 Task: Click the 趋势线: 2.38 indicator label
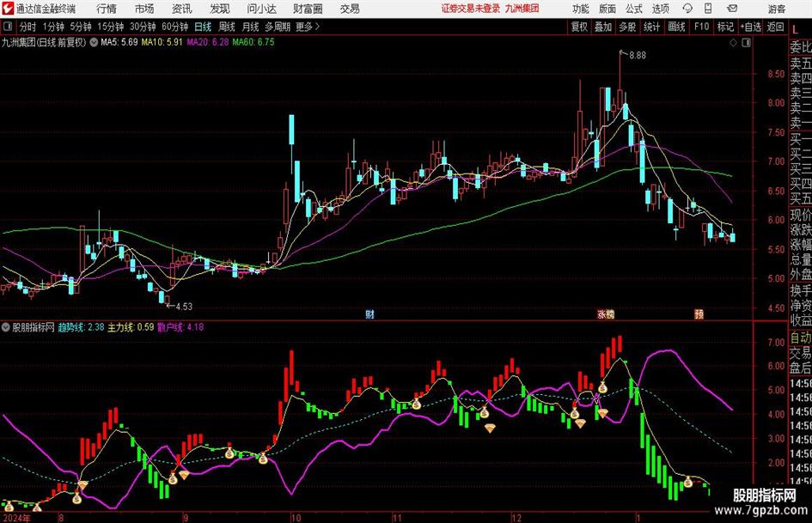click(81, 327)
